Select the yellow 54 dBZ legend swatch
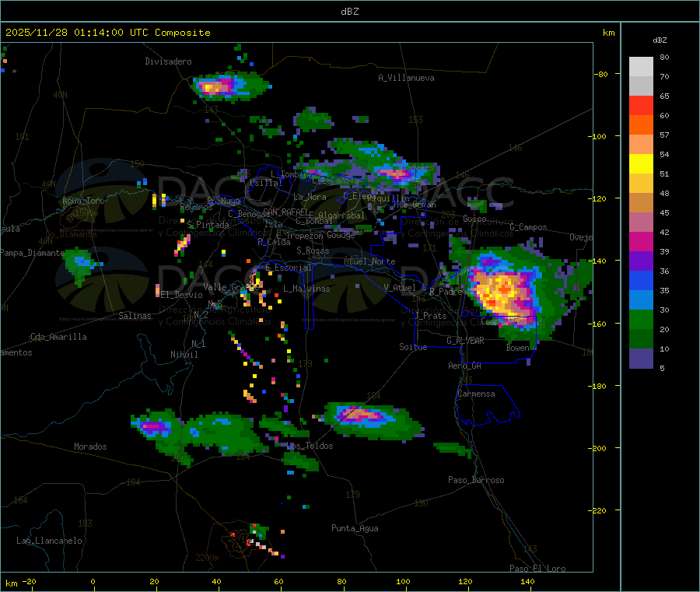The height and width of the screenshot is (592, 700). 641,164
